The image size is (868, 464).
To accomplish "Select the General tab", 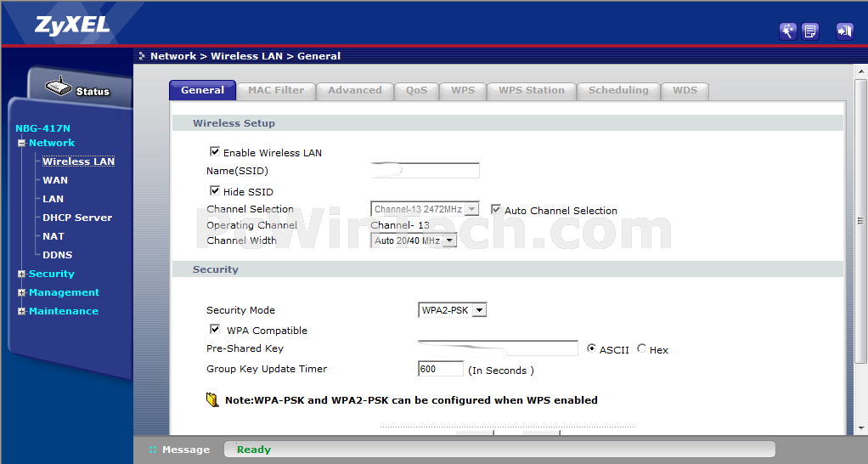I will (203, 90).
